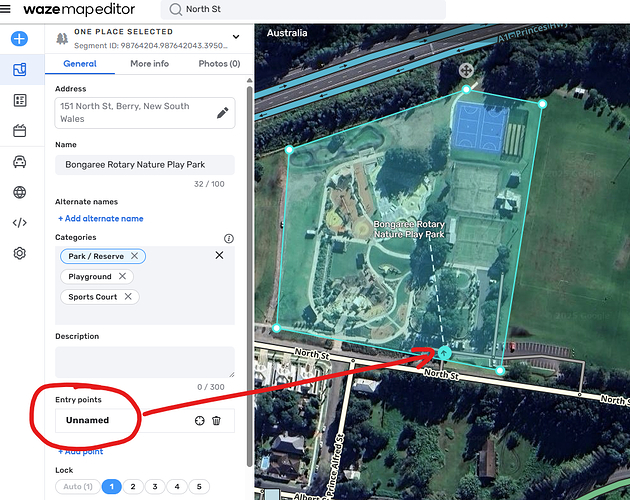Select the Auto (1) lock option
630x500 pixels.
click(76, 487)
